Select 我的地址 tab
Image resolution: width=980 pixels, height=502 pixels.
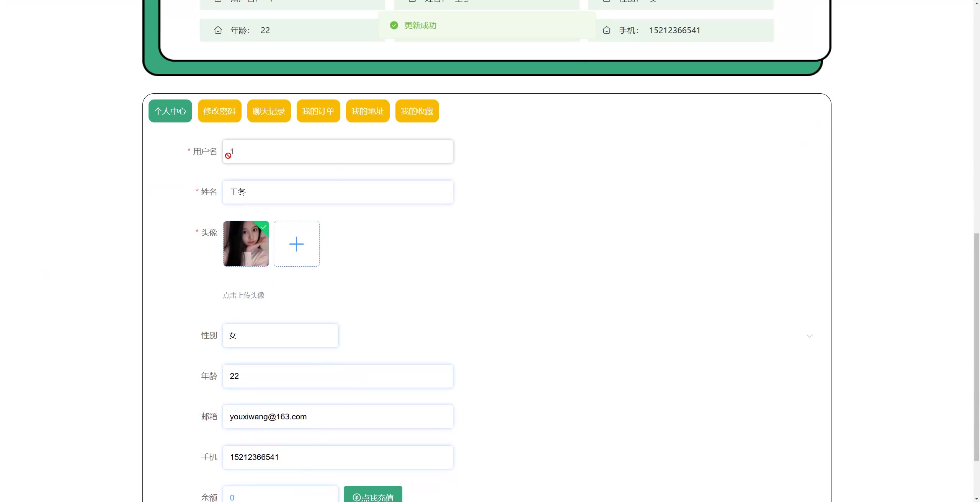(367, 111)
